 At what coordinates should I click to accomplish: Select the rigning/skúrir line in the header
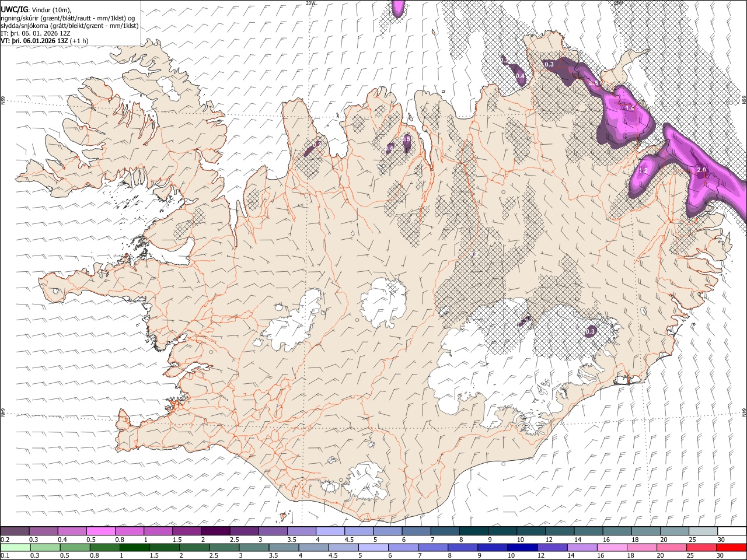point(68,18)
